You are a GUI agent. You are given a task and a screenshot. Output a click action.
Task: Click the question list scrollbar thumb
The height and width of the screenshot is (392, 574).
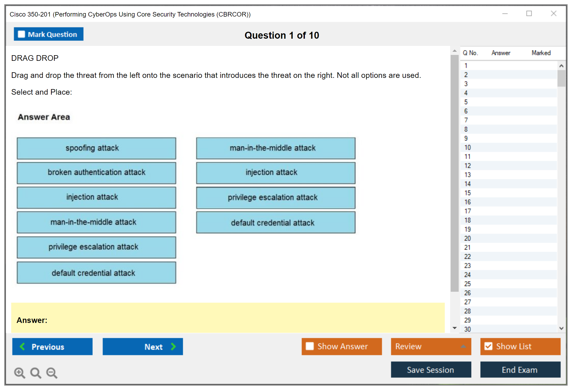pos(561,78)
